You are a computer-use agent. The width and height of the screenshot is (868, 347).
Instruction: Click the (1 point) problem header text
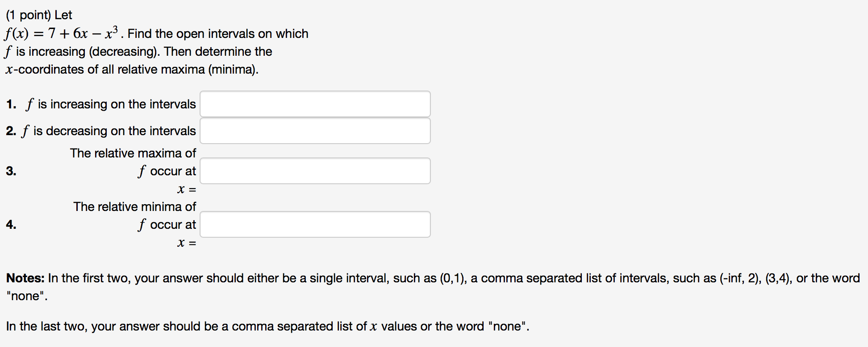click(x=38, y=14)
